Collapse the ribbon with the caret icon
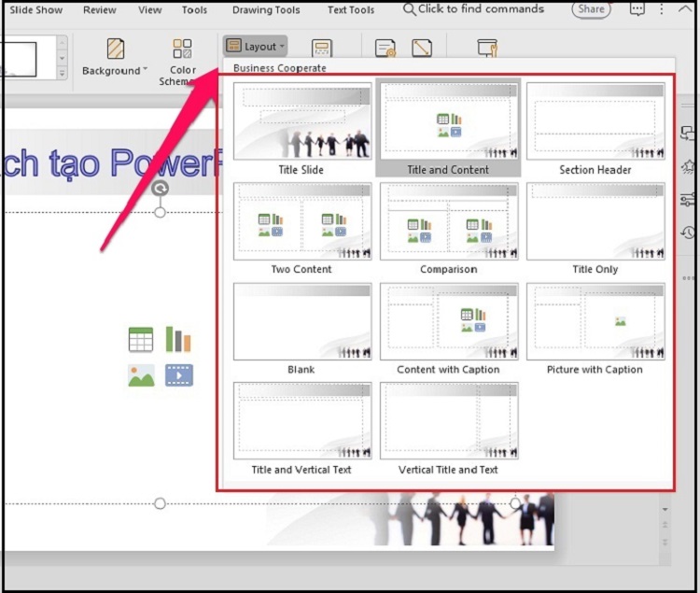The height and width of the screenshot is (593, 700). (x=685, y=8)
